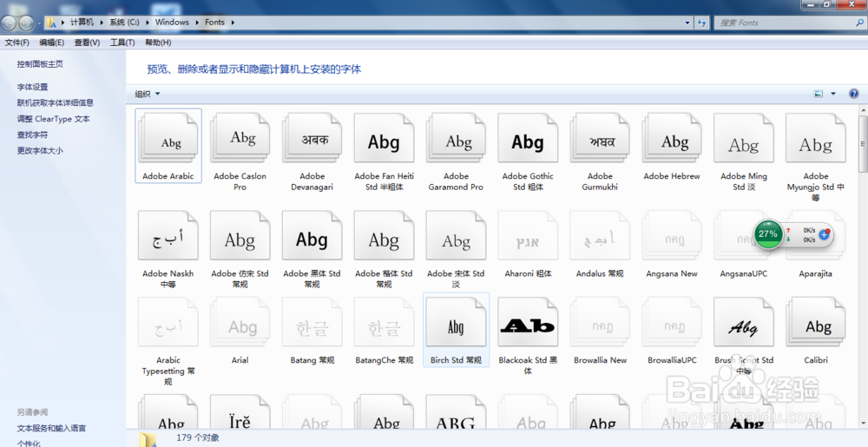Select the Calibri font icon
This screenshot has height=447, width=868.
pos(816,322)
